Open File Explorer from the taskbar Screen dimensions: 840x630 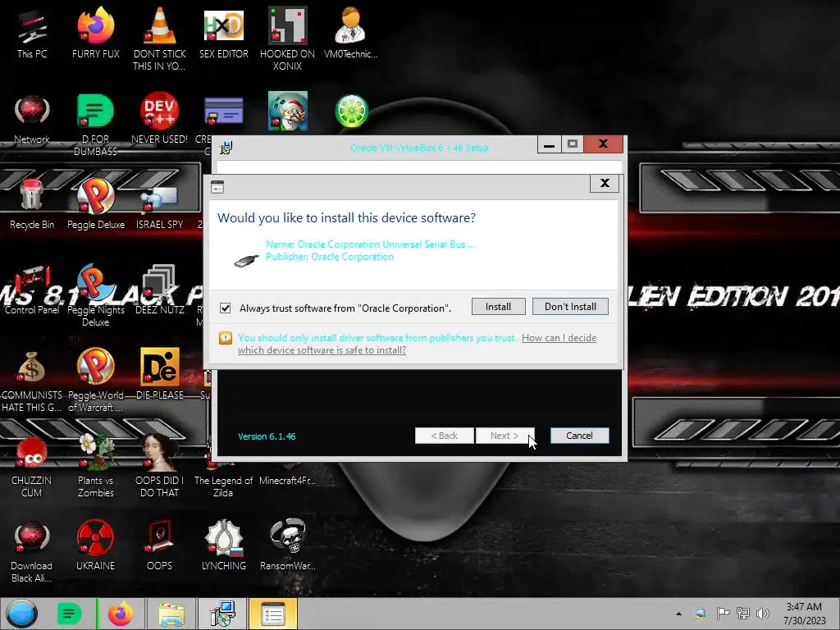171,614
